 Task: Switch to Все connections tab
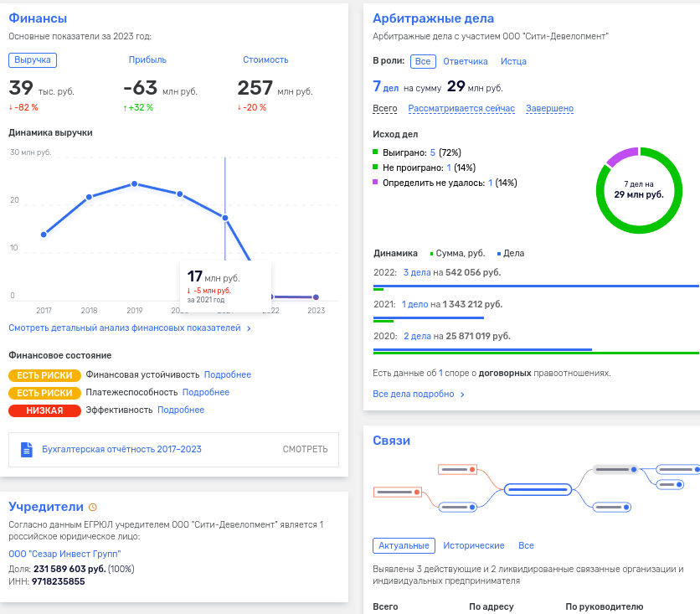526,545
